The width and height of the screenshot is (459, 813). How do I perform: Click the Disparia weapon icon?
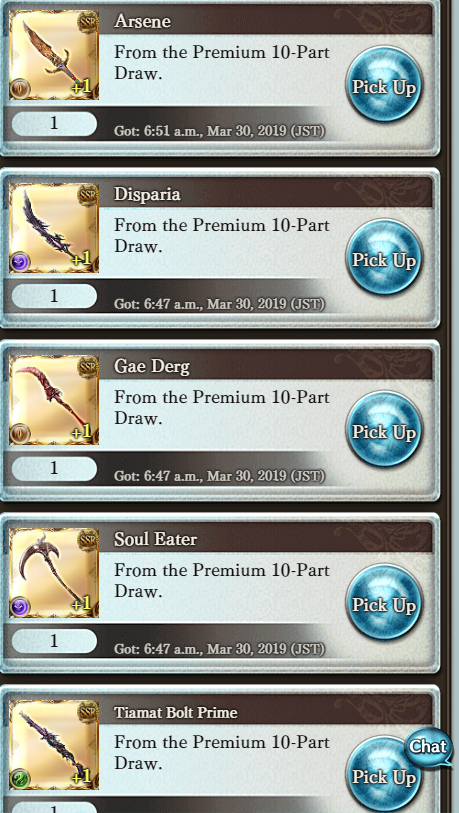[54, 228]
